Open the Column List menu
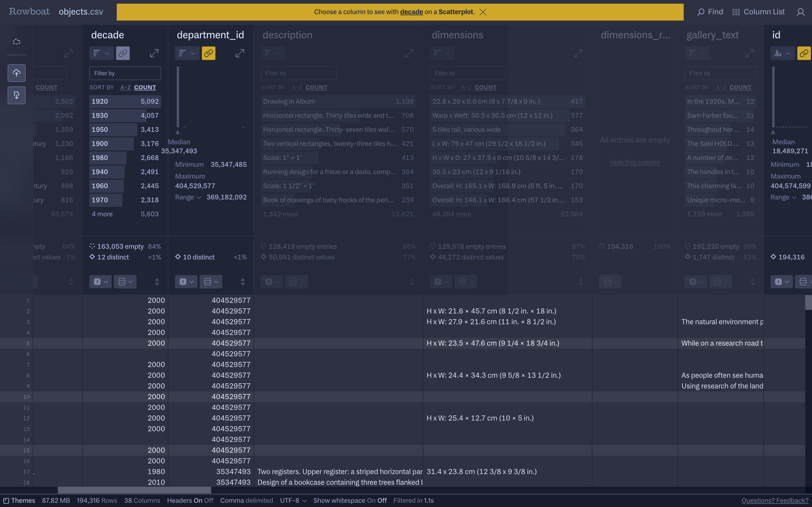Screen dimensions: 812x507 758,12
